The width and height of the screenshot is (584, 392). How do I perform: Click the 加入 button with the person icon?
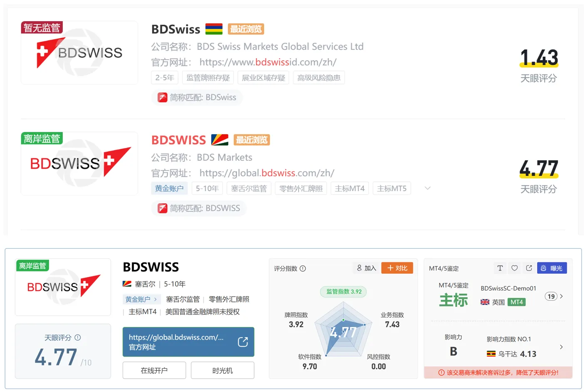(x=366, y=268)
